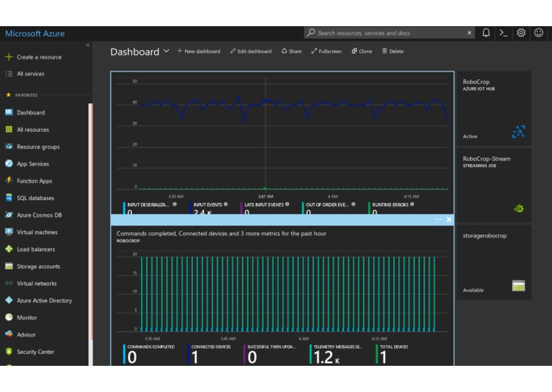Viewport: 552px width, 392px height.
Task: Click the Favorites star icon
Action: 9,95
